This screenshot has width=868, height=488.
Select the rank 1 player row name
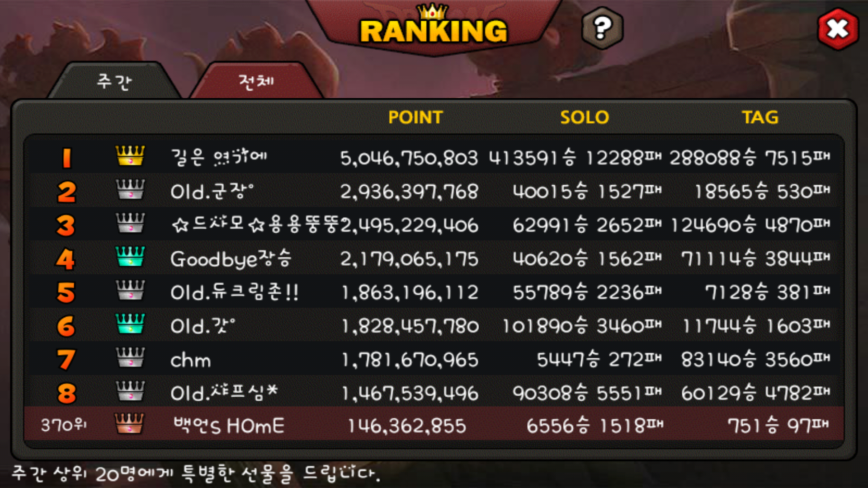coord(219,157)
